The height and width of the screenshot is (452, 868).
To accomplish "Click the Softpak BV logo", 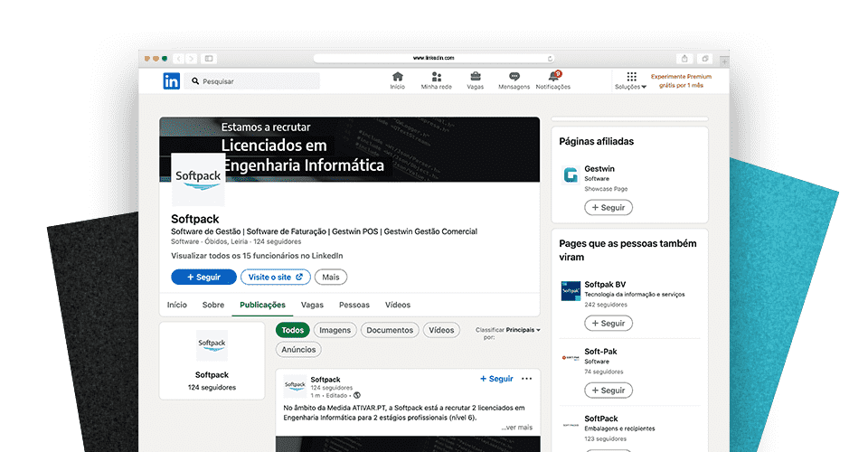I will (571, 290).
